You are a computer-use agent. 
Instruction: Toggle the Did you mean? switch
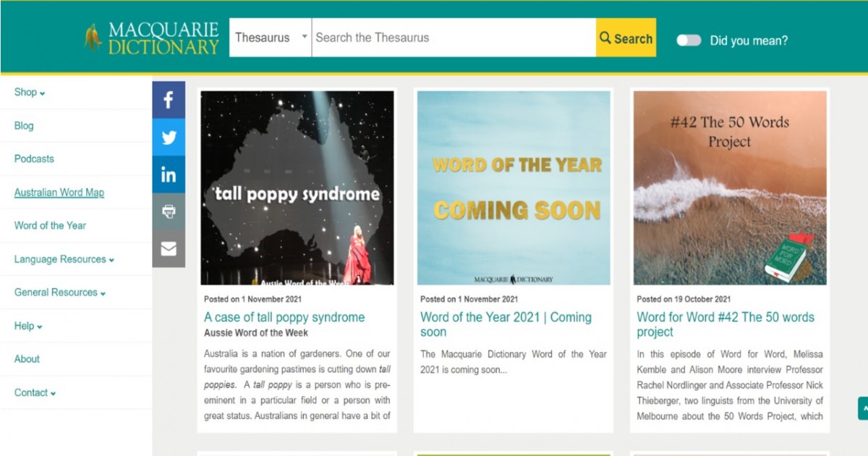689,41
